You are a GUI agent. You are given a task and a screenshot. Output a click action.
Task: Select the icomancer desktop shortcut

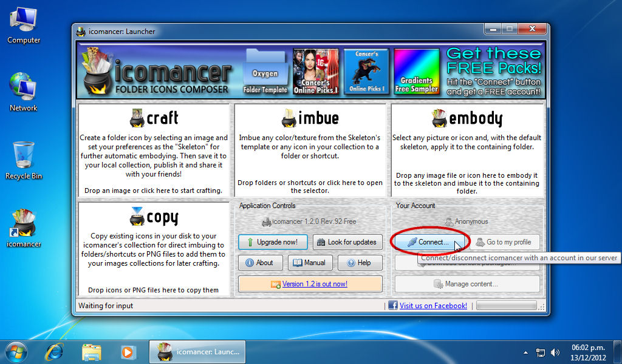24,229
